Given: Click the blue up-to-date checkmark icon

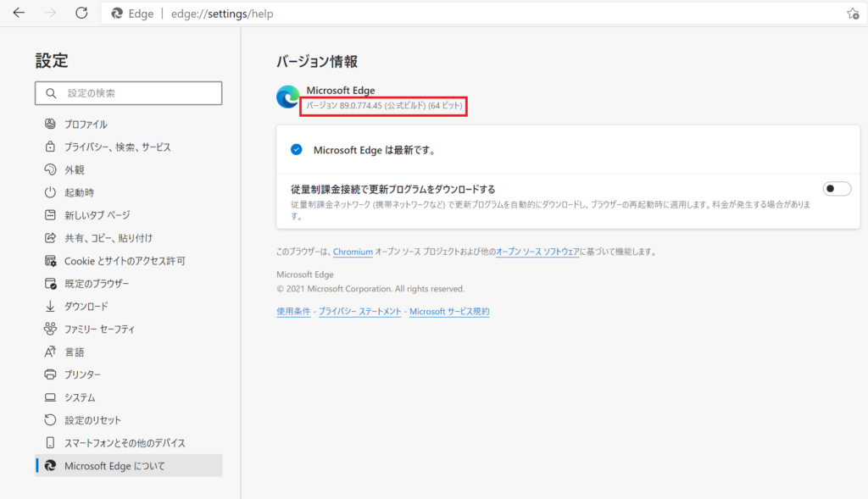Looking at the screenshot, I should [x=296, y=149].
